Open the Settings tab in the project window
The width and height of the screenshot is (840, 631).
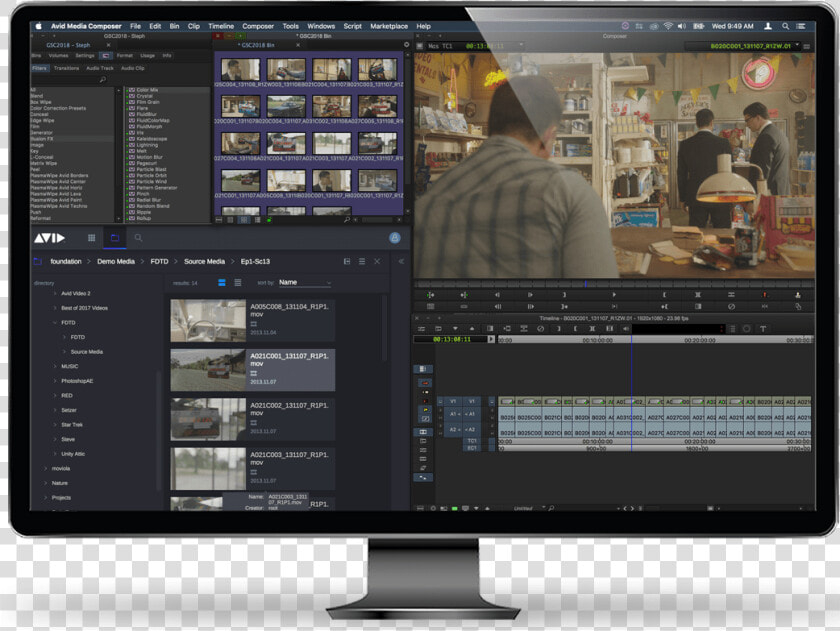85,55
